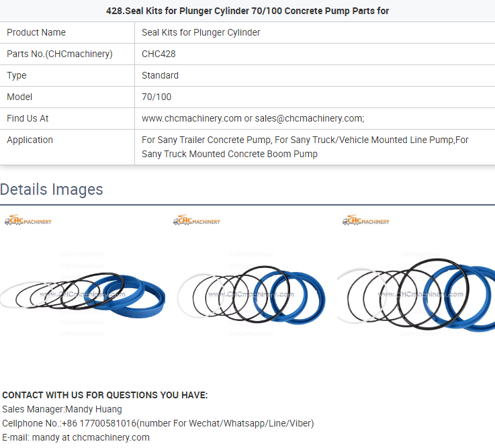The width and height of the screenshot is (495, 448).
Task: Click the CHC428 parts number value
Action: tap(159, 54)
